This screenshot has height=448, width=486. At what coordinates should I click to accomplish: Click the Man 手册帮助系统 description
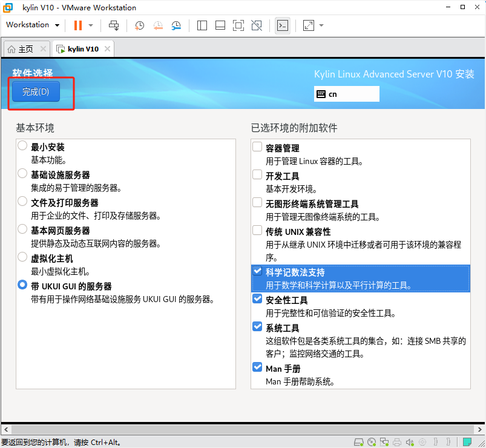tap(300, 381)
